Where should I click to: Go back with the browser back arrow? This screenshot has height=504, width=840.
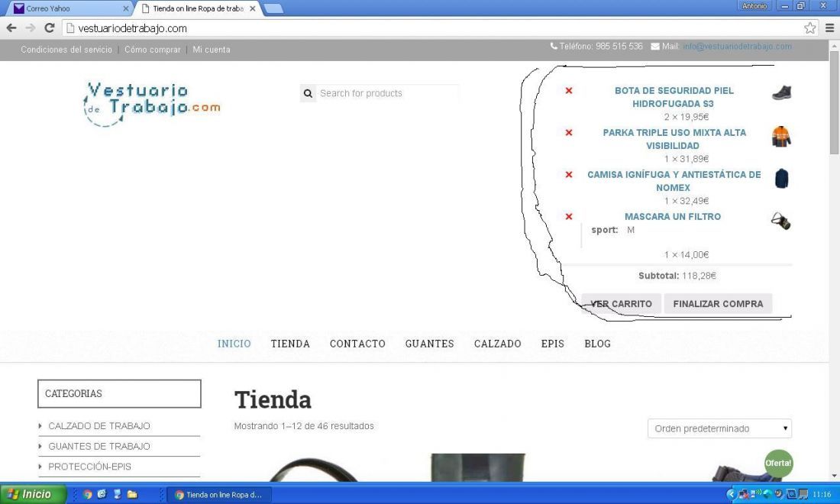[x=11, y=27]
